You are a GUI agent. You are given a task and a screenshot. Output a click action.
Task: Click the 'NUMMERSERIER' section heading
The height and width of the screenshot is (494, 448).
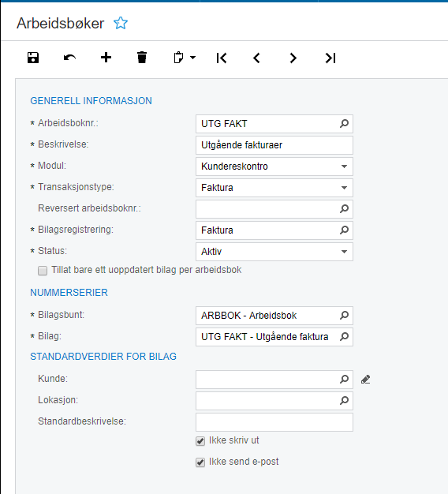69,292
